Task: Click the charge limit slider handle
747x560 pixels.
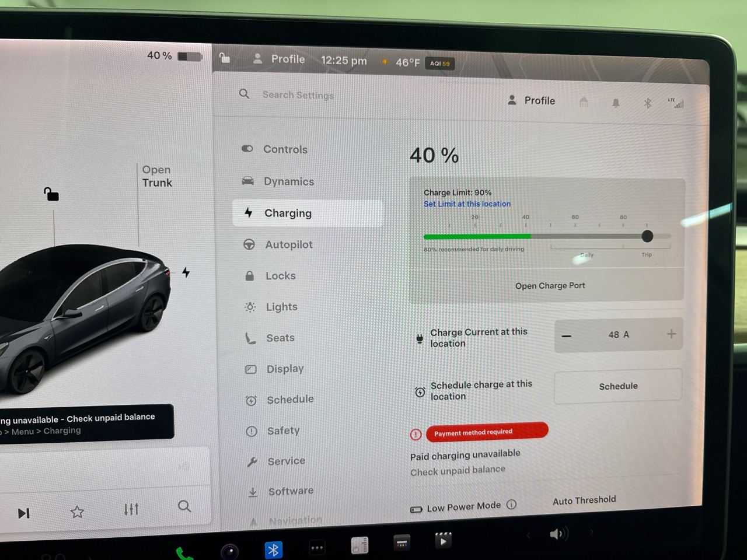Action: click(648, 236)
